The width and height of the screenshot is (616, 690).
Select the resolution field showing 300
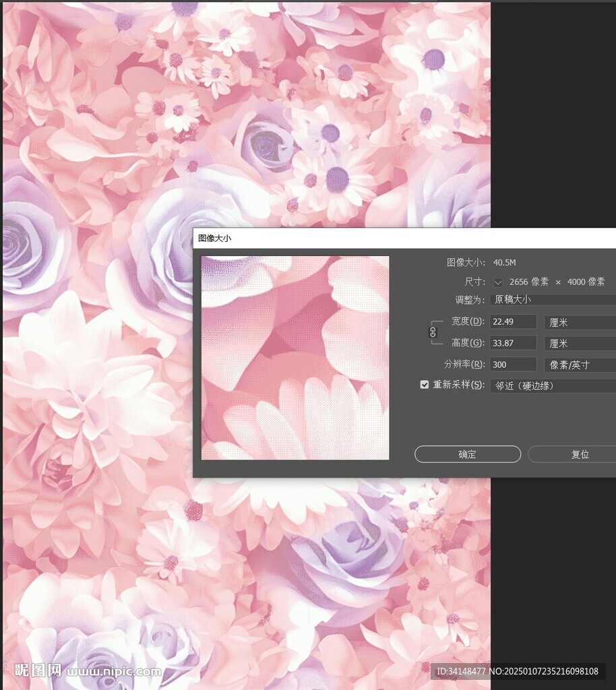[513, 365]
